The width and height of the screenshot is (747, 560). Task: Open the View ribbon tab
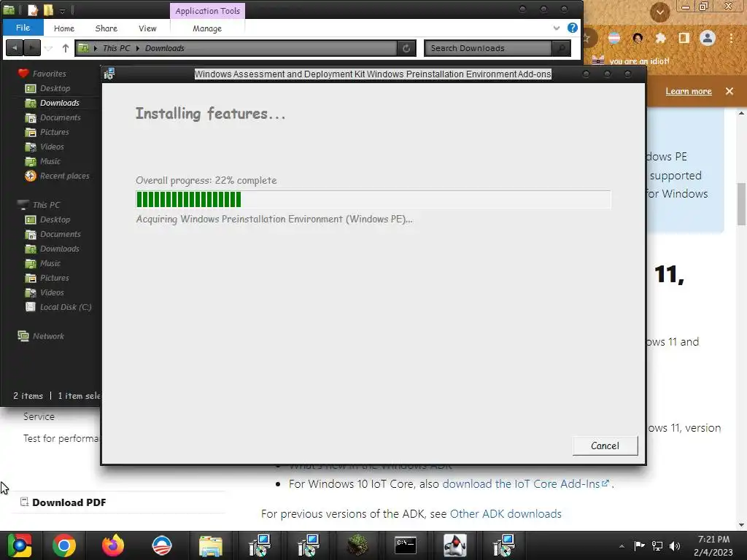pos(147,28)
